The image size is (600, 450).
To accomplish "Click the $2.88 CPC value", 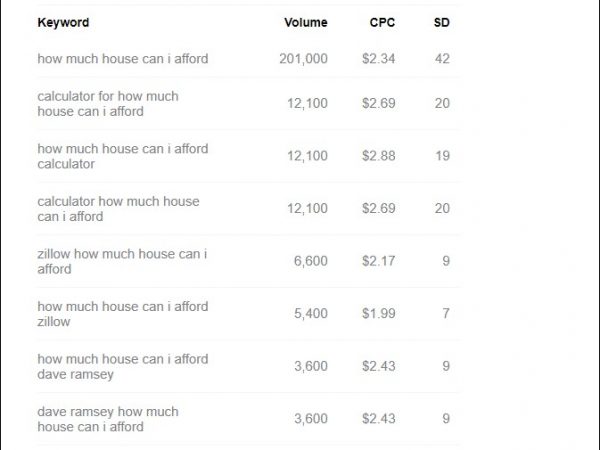I will pos(379,156).
